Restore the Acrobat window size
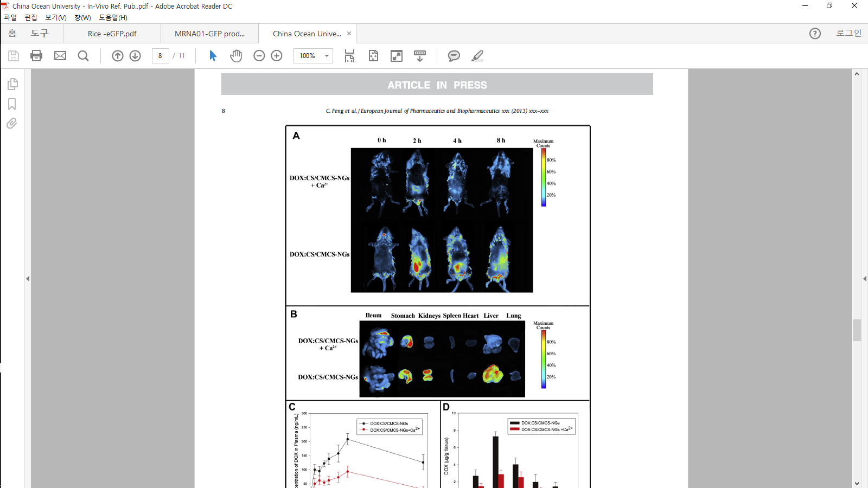The height and width of the screenshot is (488, 868). tap(829, 6)
